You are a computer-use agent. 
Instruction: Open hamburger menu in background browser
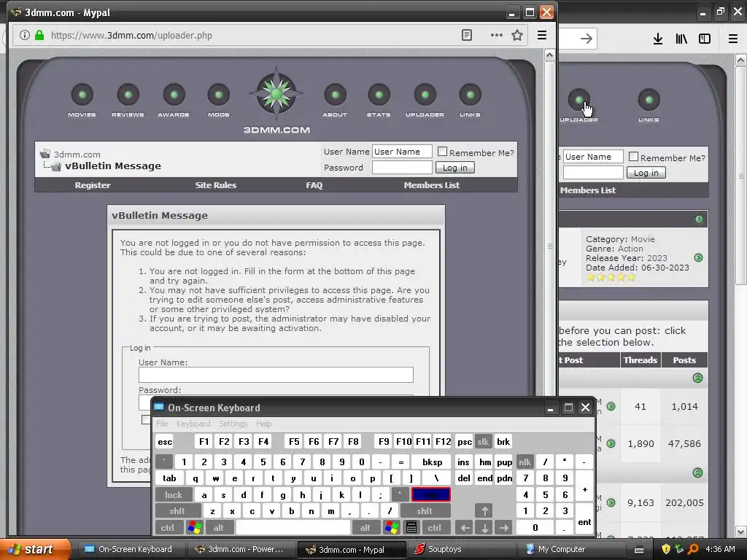point(733,39)
